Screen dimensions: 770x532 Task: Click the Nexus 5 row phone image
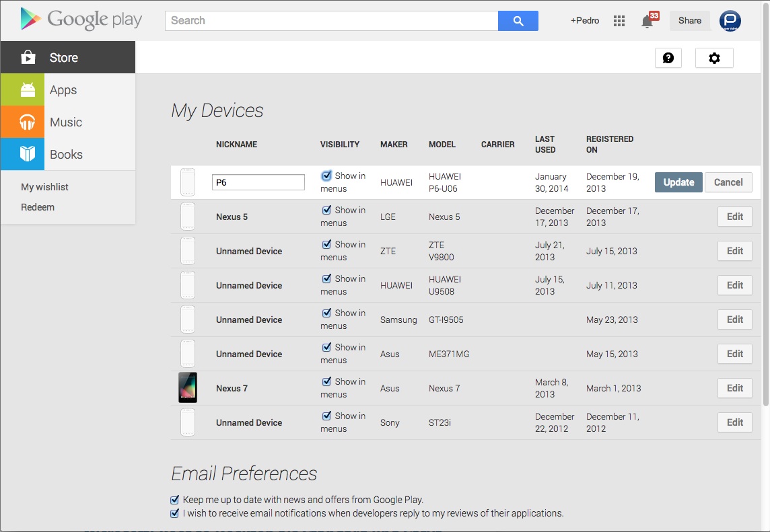pyautogui.click(x=188, y=217)
